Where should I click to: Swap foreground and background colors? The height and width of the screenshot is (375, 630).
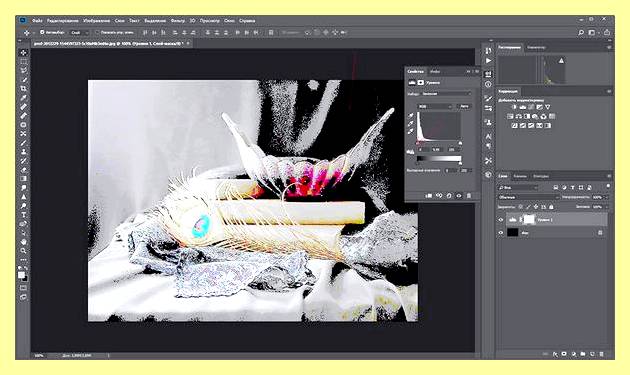tap(26, 268)
